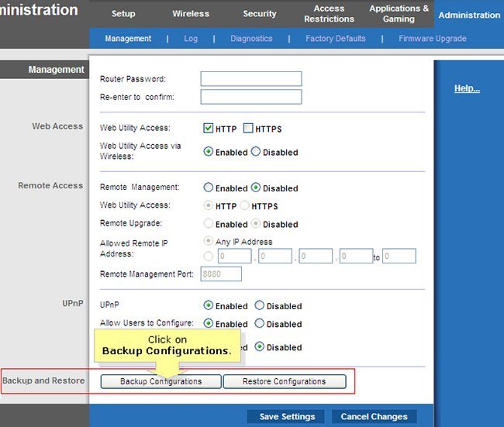Uncheck the HTTP Web Utility Access checkbox

click(209, 129)
